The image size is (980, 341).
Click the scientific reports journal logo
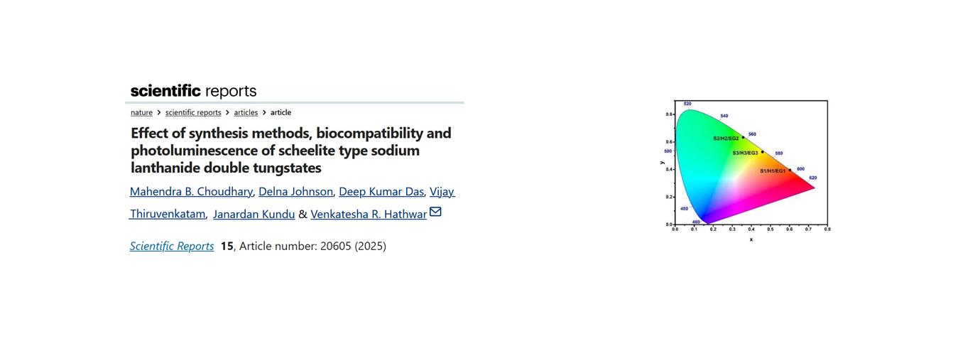coord(193,91)
